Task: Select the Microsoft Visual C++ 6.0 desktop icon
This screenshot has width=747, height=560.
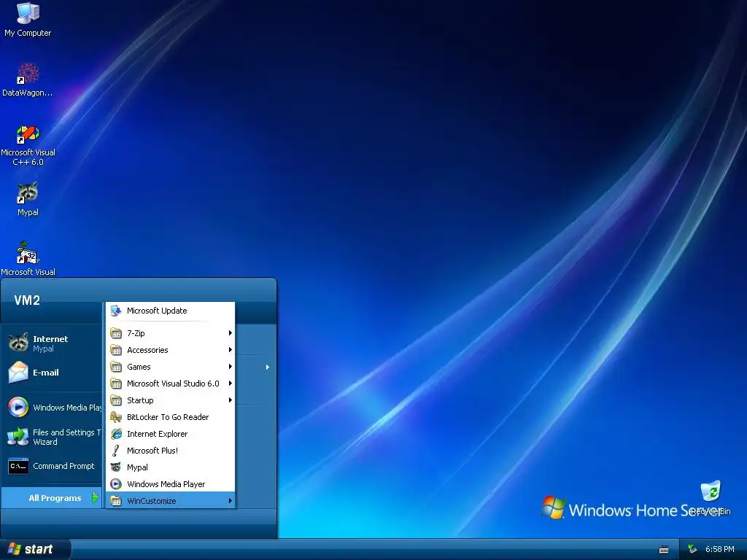Action: click(28, 134)
